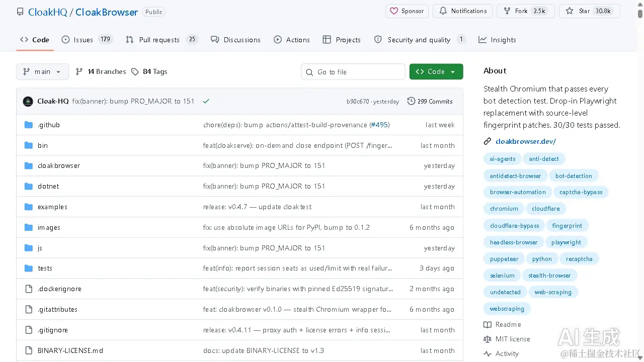The width and height of the screenshot is (644, 362).
Task: Select the ai-agents topic tag
Action: pyautogui.click(x=503, y=159)
